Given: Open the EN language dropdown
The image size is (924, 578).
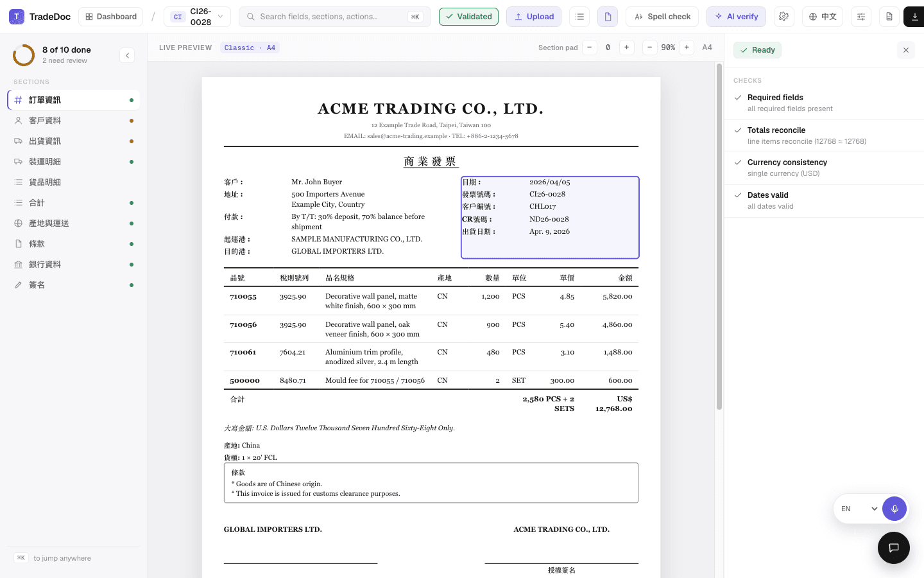Looking at the screenshot, I should pyautogui.click(x=859, y=509).
